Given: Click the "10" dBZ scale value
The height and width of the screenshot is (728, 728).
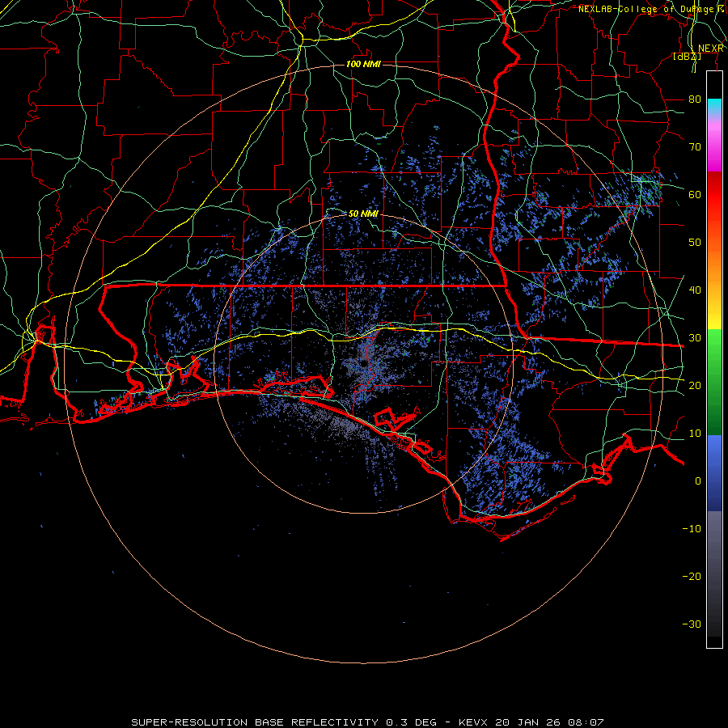Looking at the screenshot, I should click(695, 434).
